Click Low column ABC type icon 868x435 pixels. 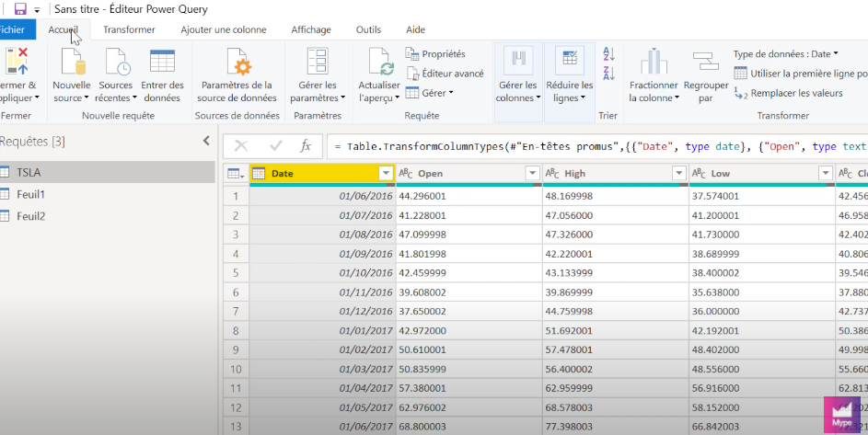click(700, 174)
